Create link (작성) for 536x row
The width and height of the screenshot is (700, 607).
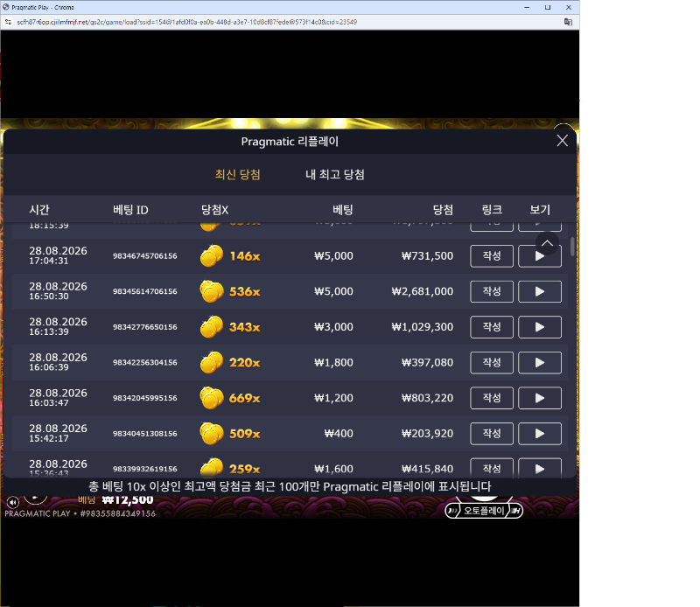tap(492, 291)
